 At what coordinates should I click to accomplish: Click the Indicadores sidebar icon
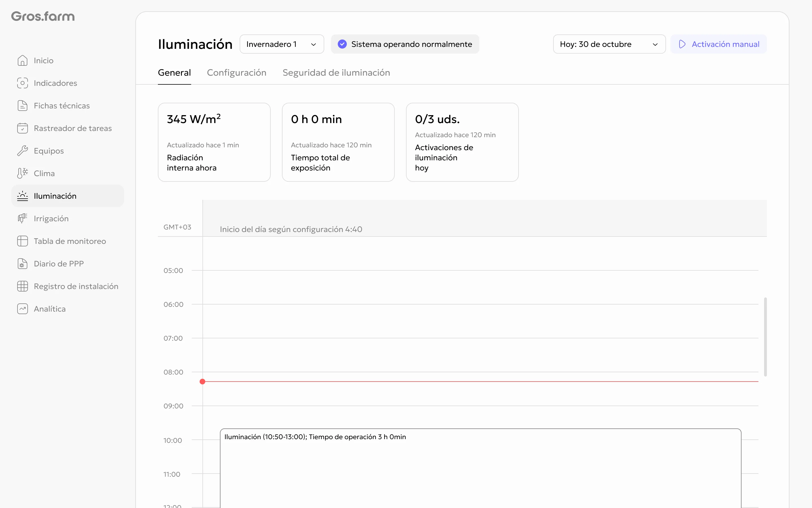(23, 83)
